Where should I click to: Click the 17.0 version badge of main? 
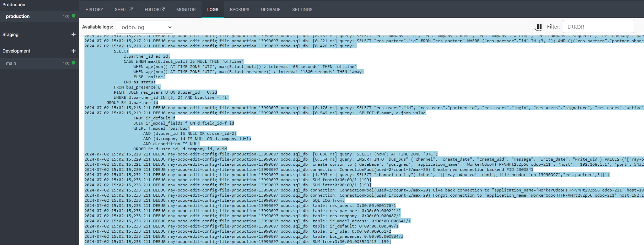(x=66, y=63)
